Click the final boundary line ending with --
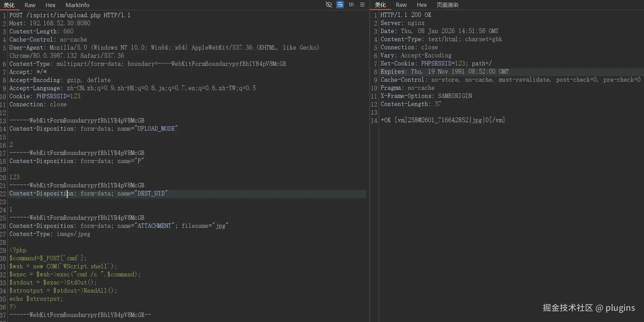 80,315
